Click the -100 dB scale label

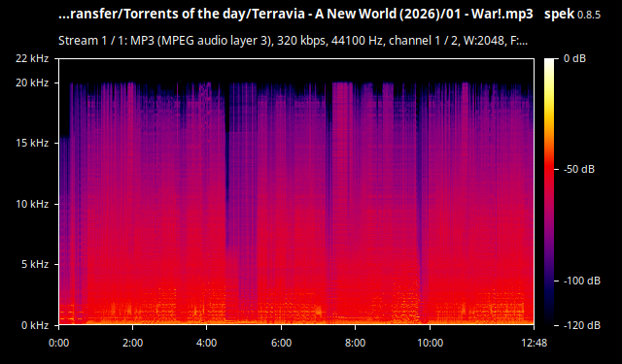(x=582, y=281)
